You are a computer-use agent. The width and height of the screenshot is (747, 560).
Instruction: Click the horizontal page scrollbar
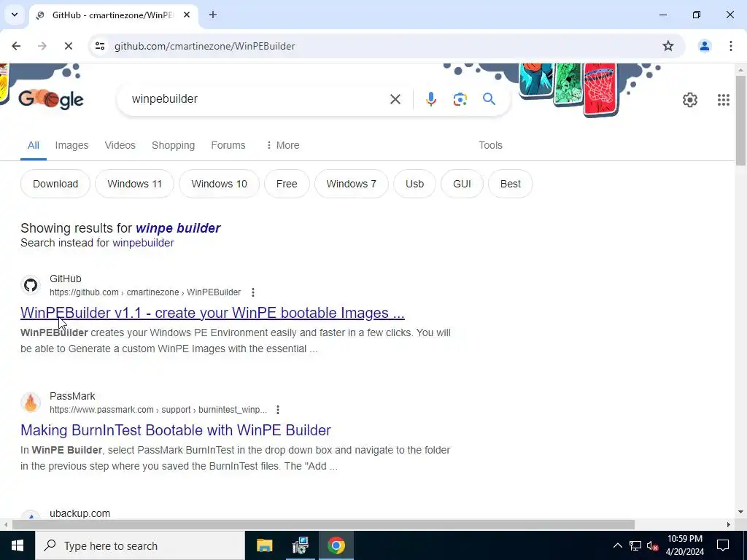pyautogui.click(x=323, y=524)
